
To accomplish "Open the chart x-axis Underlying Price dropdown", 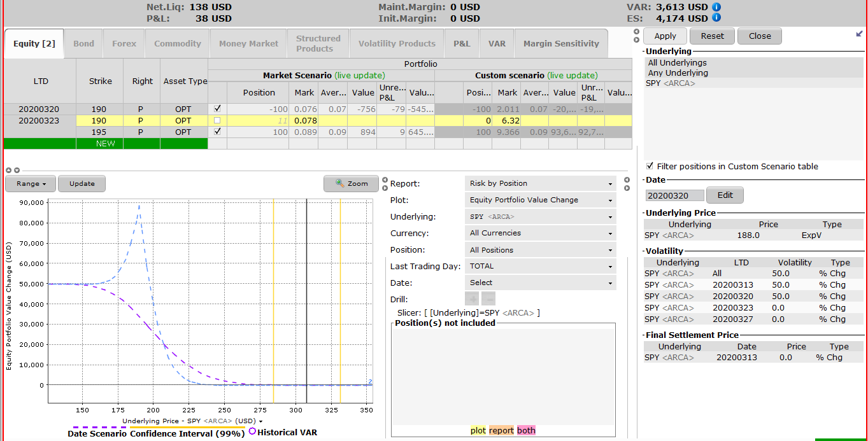I will coord(192,421).
